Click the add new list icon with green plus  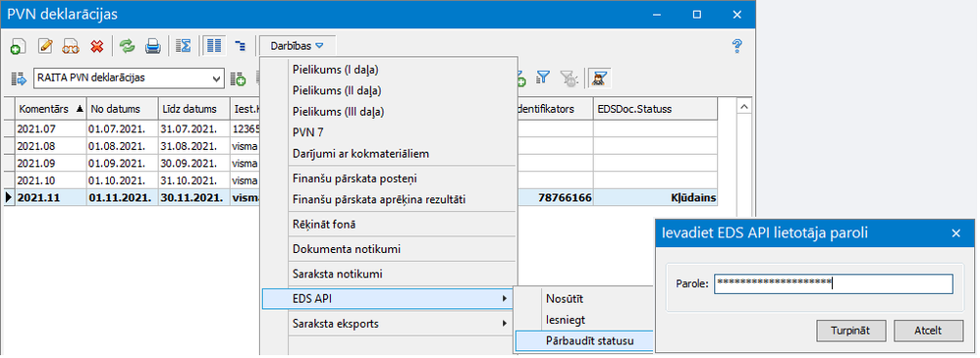pyautogui.click(x=238, y=78)
